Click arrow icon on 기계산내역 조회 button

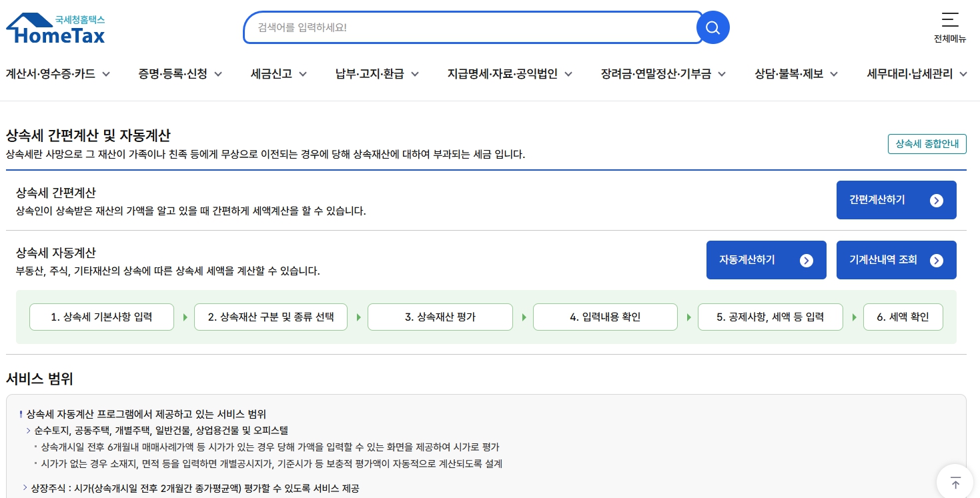point(937,260)
